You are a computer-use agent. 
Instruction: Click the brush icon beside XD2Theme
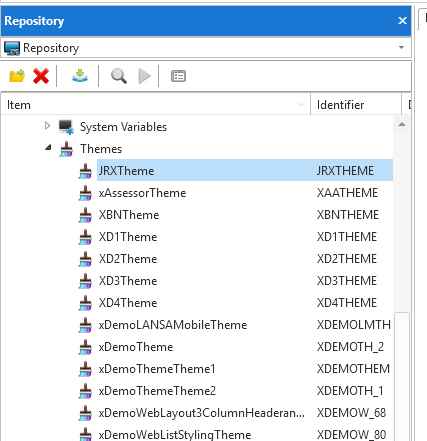tap(85, 259)
